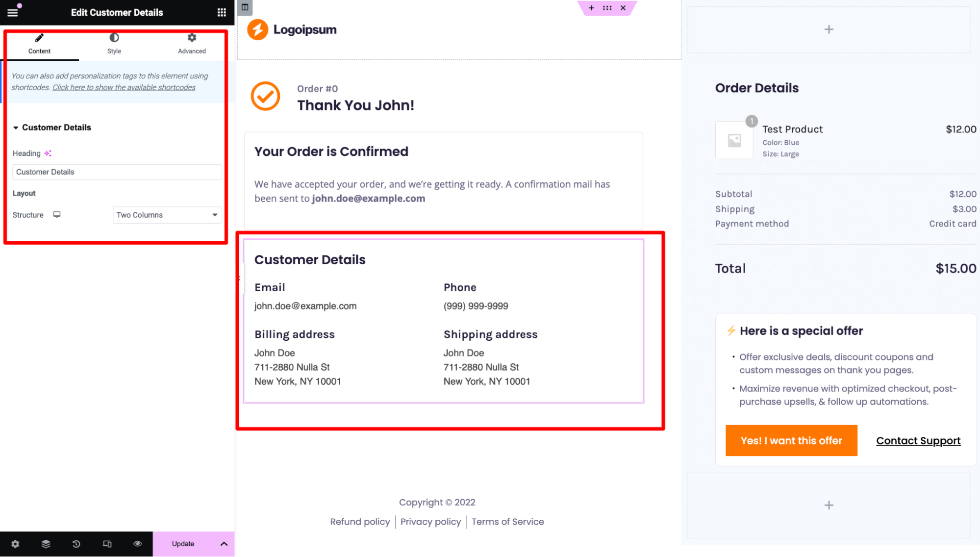Open the Structure Two Columns dropdown
The width and height of the screenshot is (980, 557).
167,215
